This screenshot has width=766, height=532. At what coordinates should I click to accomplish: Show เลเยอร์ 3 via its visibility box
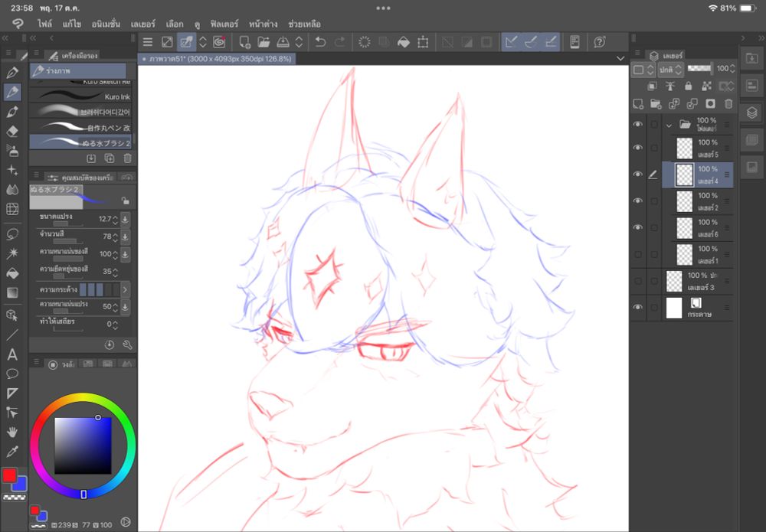click(x=637, y=281)
